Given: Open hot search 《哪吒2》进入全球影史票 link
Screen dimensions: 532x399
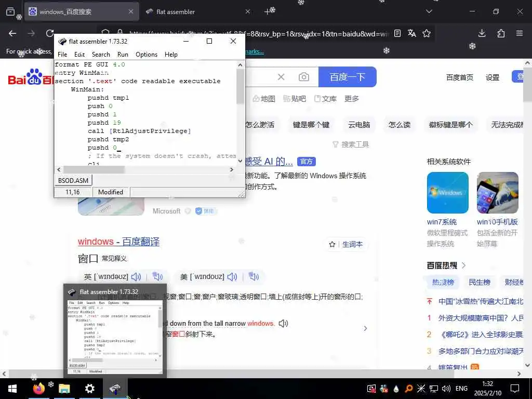Looking at the screenshot, I should tap(481, 335).
